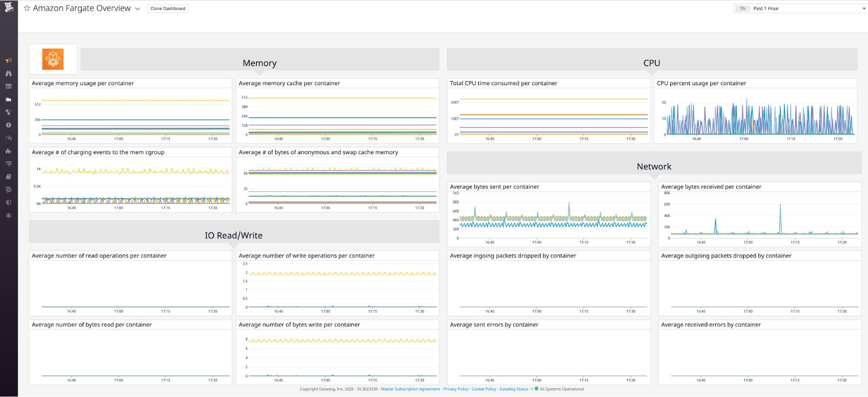Click the Clone Dashboard button
868x397 pixels.
click(x=168, y=8)
